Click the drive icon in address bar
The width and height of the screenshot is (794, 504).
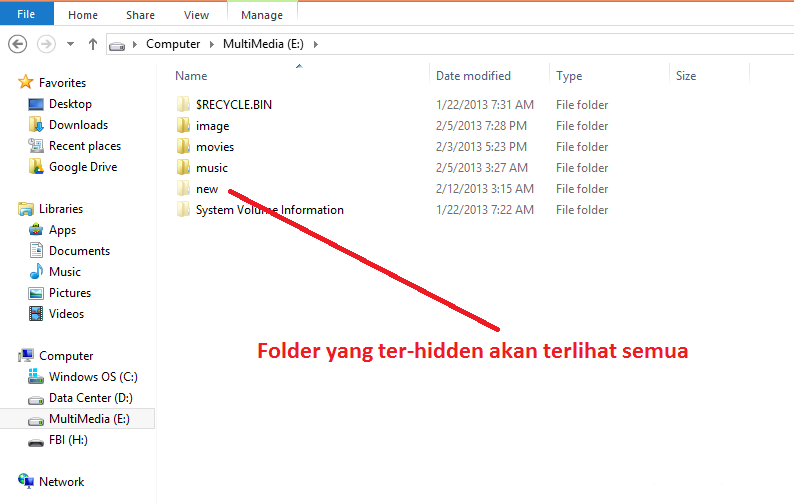pyautogui.click(x=117, y=46)
